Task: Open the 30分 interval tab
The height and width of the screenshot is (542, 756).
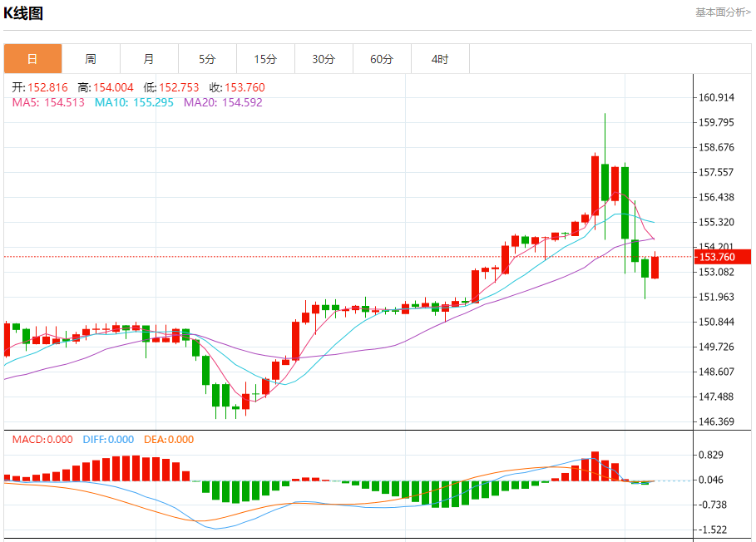Action: pyautogui.click(x=324, y=59)
